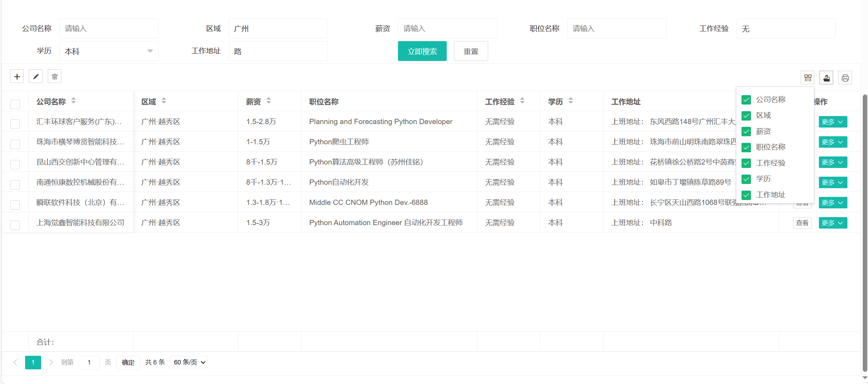The image size is (868, 384).
Task: Focus the go-to-page number input
Action: (x=89, y=362)
